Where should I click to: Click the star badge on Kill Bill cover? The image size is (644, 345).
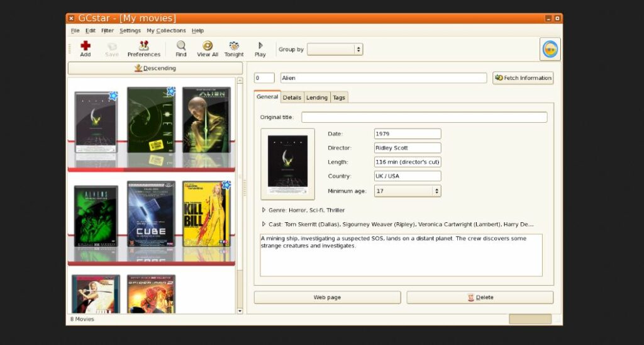(x=226, y=184)
